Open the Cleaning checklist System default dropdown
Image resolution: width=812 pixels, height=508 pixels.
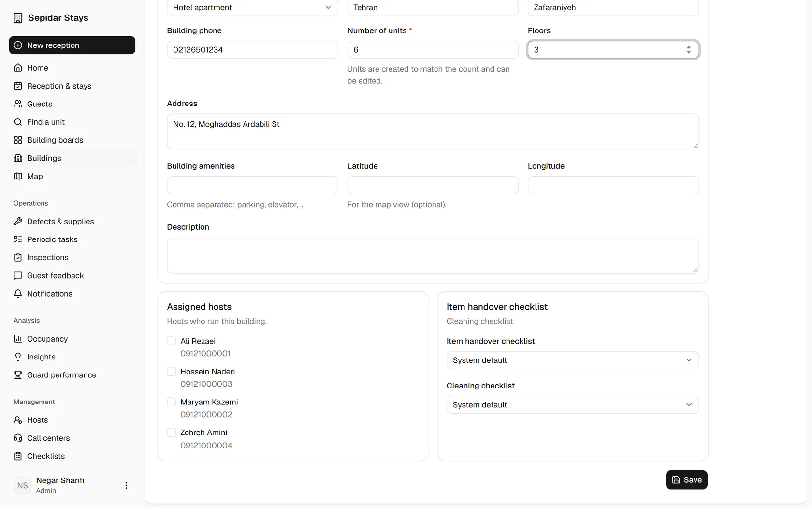click(572, 404)
